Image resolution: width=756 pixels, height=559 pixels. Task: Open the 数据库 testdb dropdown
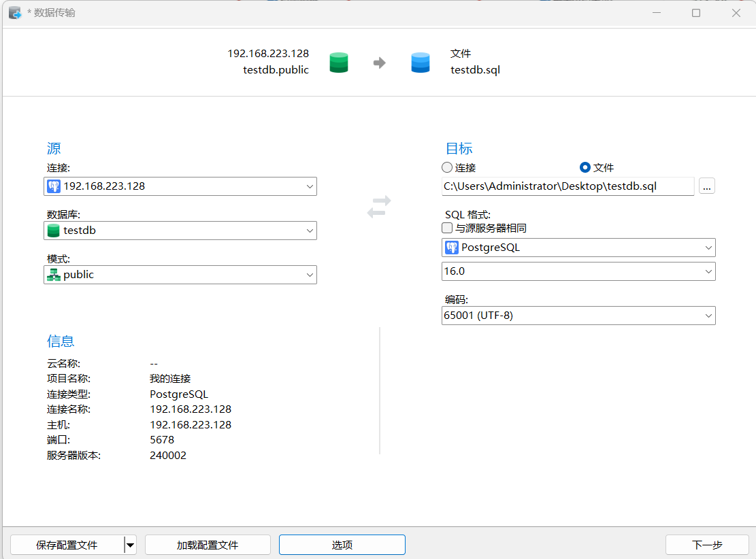[x=310, y=231]
